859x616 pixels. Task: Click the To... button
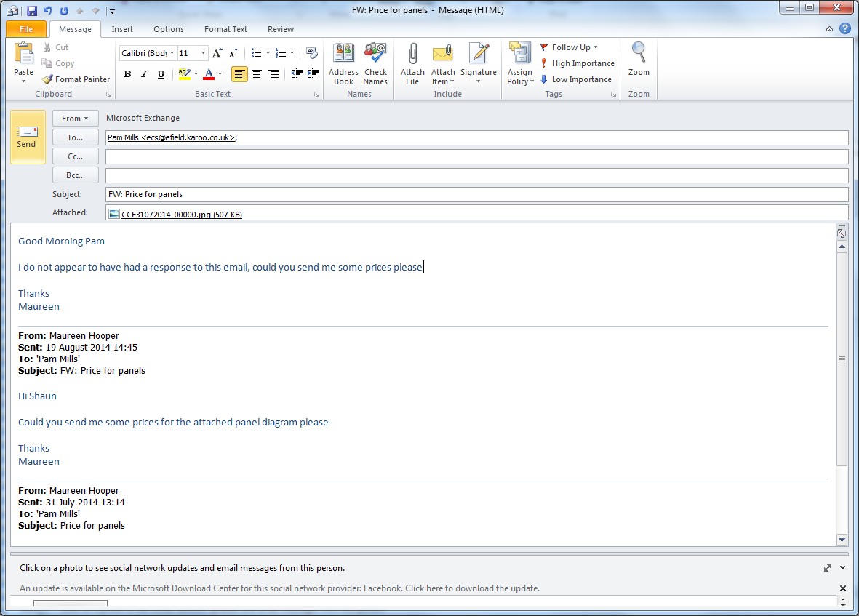[76, 137]
